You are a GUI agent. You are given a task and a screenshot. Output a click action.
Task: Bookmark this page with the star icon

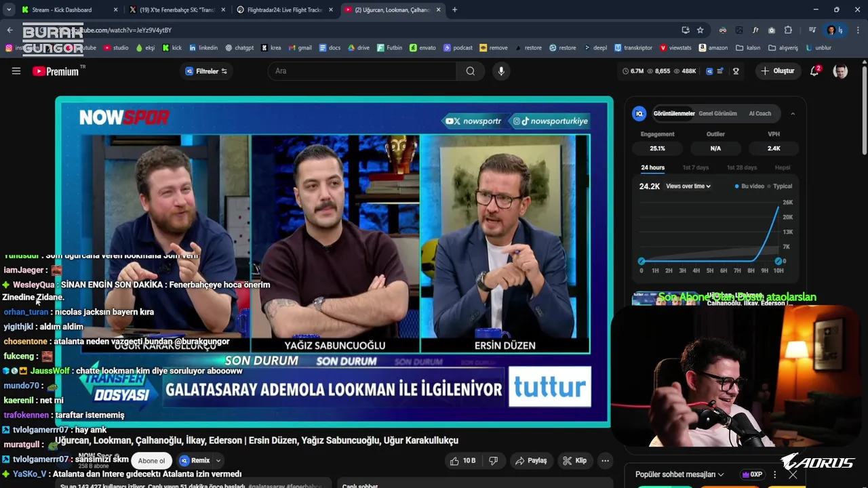[701, 30]
